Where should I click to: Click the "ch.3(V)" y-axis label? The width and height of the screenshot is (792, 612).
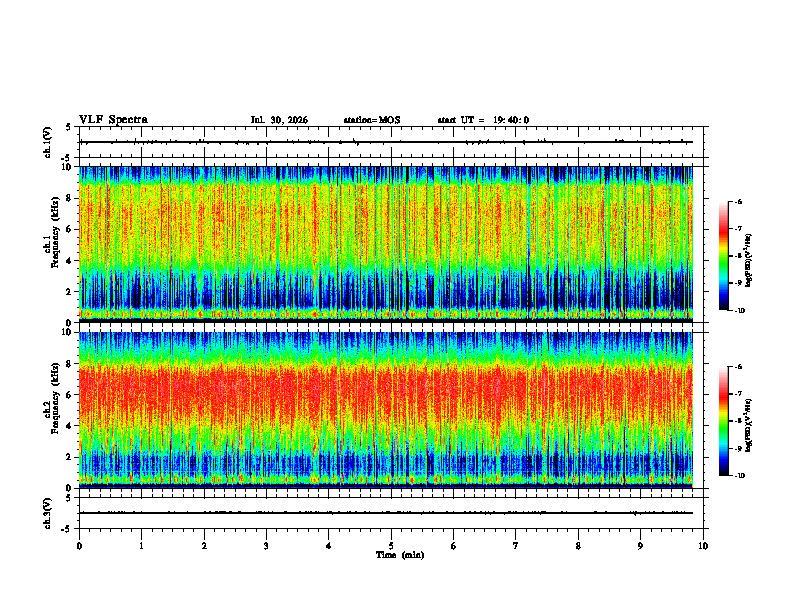point(48,513)
